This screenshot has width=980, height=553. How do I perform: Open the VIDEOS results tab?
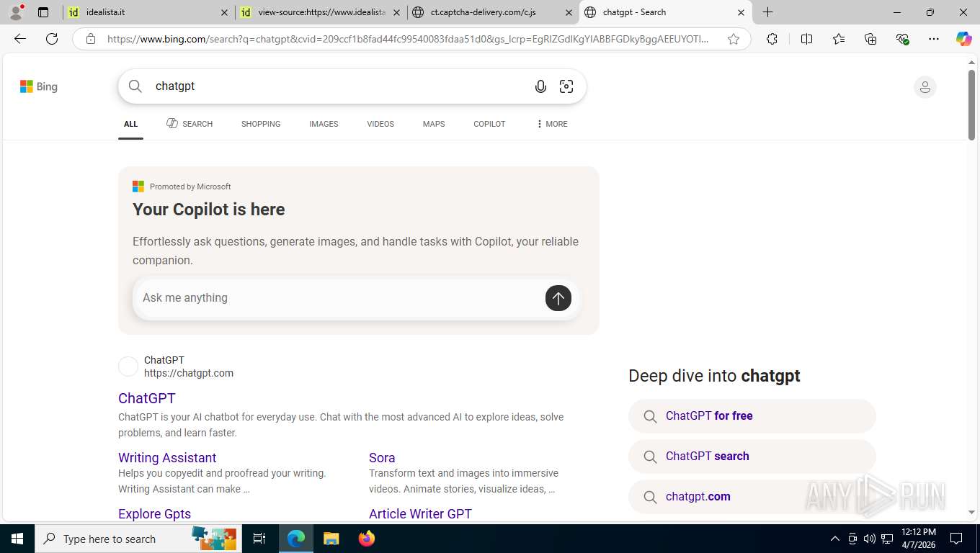(380, 124)
